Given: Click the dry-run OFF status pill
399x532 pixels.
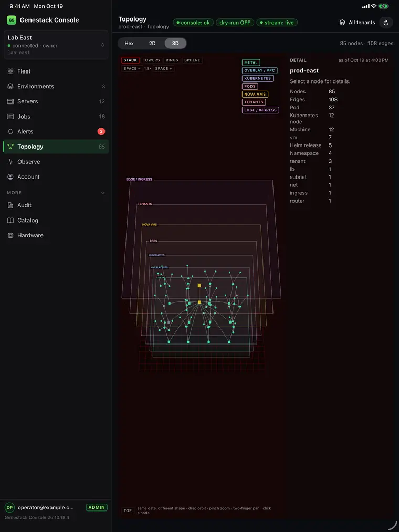Looking at the screenshot, I should [235, 23].
